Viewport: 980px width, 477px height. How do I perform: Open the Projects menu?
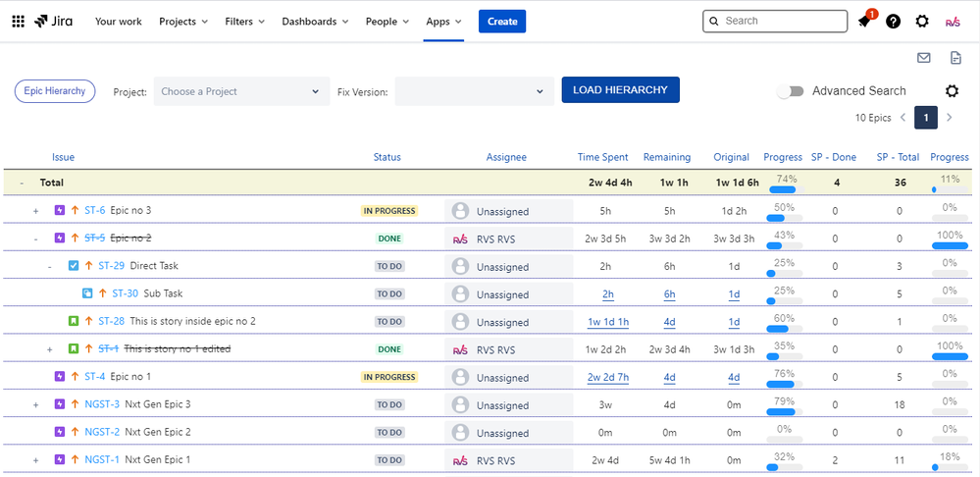pyautogui.click(x=183, y=22)
